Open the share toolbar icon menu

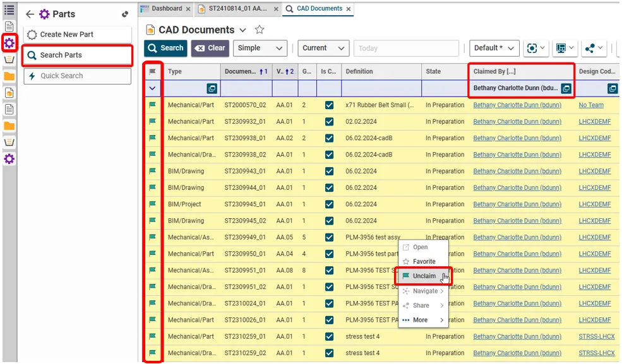pyautogui.click(x=594, y=48)
